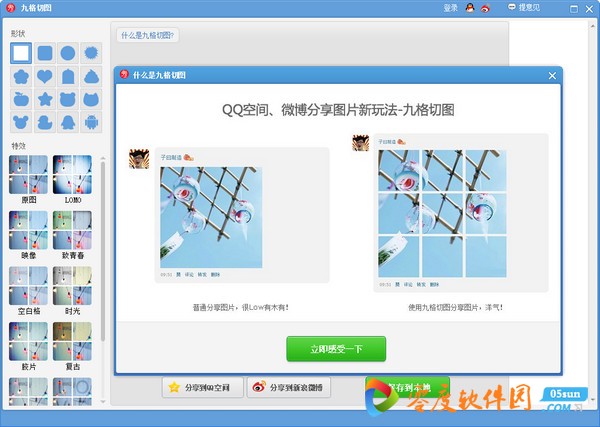Select the star shape
Image resolution: width=600 pixels, height=427 pixels.
45,99
